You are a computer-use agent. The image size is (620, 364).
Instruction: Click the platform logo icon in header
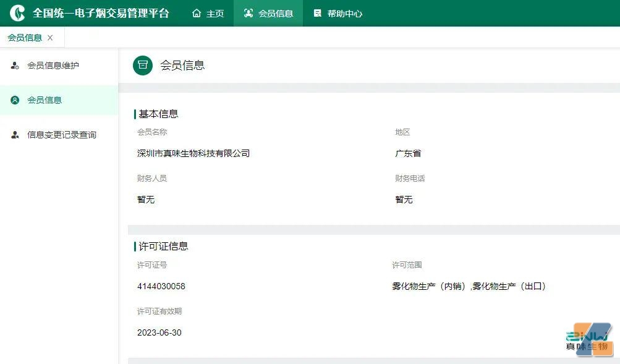(x=17, y=13)
